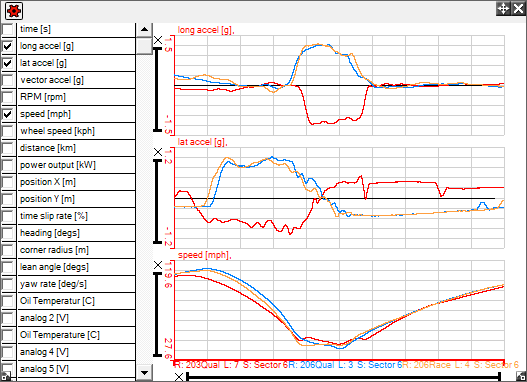Click the long accel vertical scale bar
This screenshot has width=527, height=382.
click(x=158, y=90)
